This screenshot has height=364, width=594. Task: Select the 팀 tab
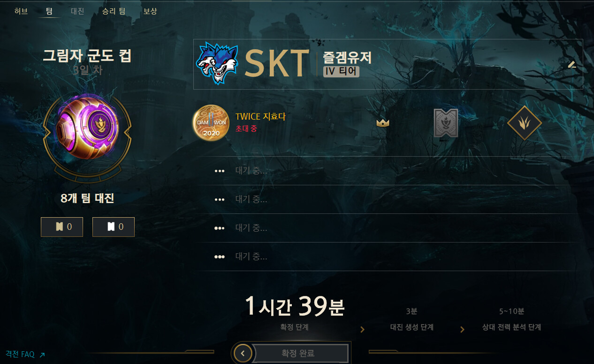49,11
